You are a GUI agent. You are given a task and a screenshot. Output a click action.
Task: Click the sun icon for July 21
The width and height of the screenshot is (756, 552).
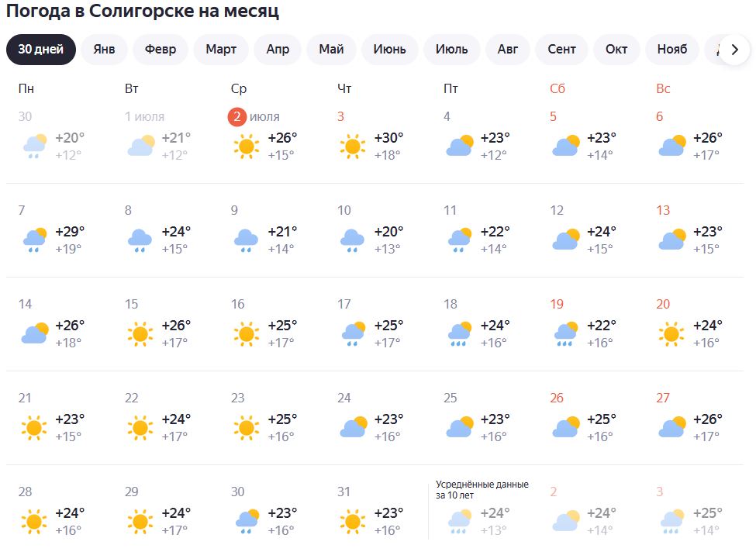[33, 427]
